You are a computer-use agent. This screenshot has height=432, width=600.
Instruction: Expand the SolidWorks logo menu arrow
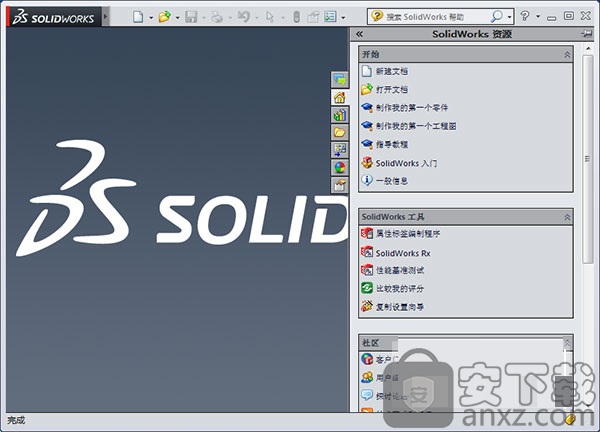point(106,16)
